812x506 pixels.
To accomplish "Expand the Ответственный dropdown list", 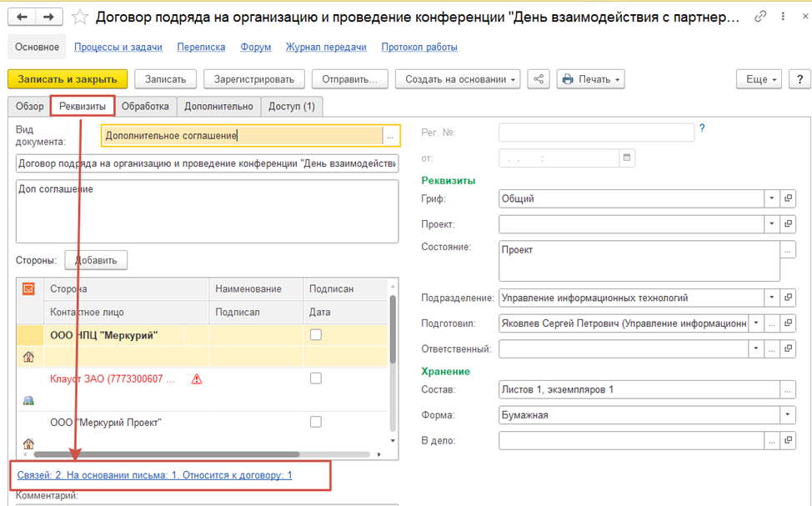I will click(x=756, y=348).
